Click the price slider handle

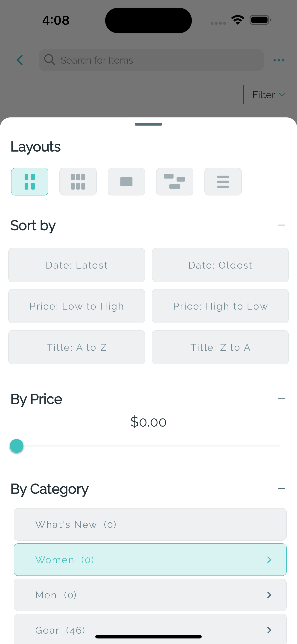17,446
